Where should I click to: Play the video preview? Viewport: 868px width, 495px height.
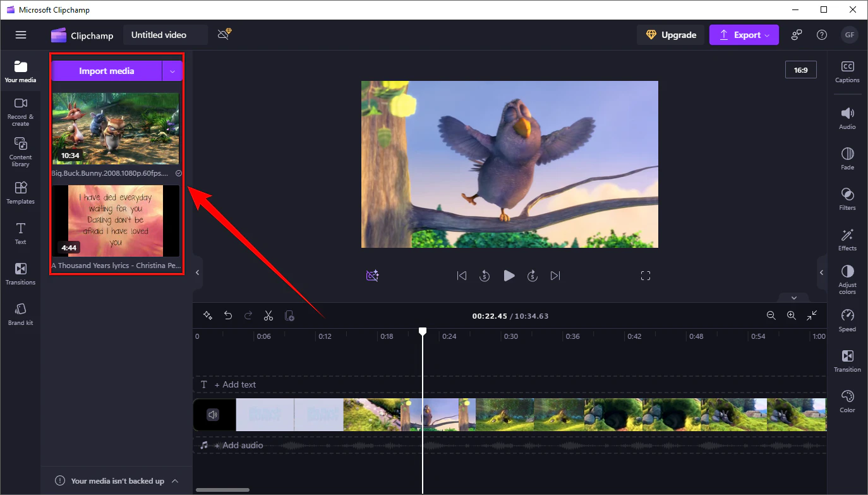tap(509, 276)
